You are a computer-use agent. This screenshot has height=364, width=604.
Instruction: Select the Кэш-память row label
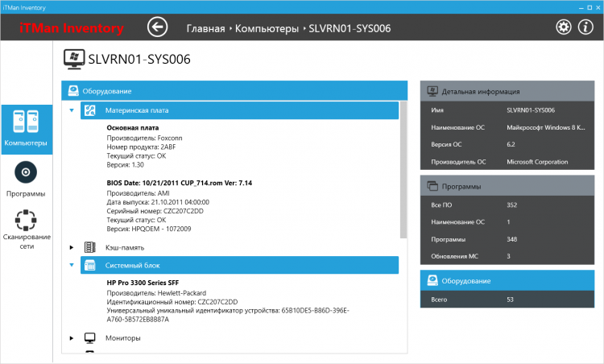125,248
